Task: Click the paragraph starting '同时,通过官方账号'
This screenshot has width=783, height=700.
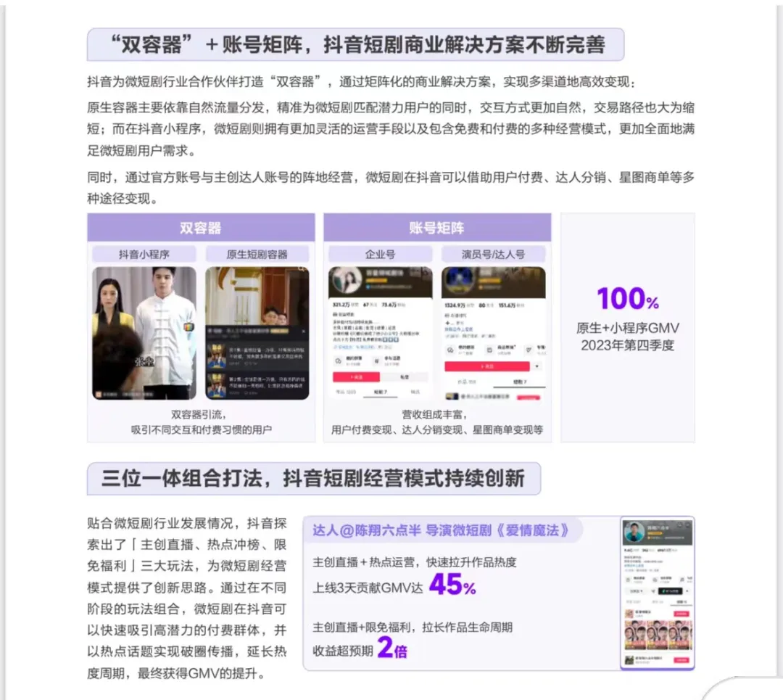Action: 391,188
